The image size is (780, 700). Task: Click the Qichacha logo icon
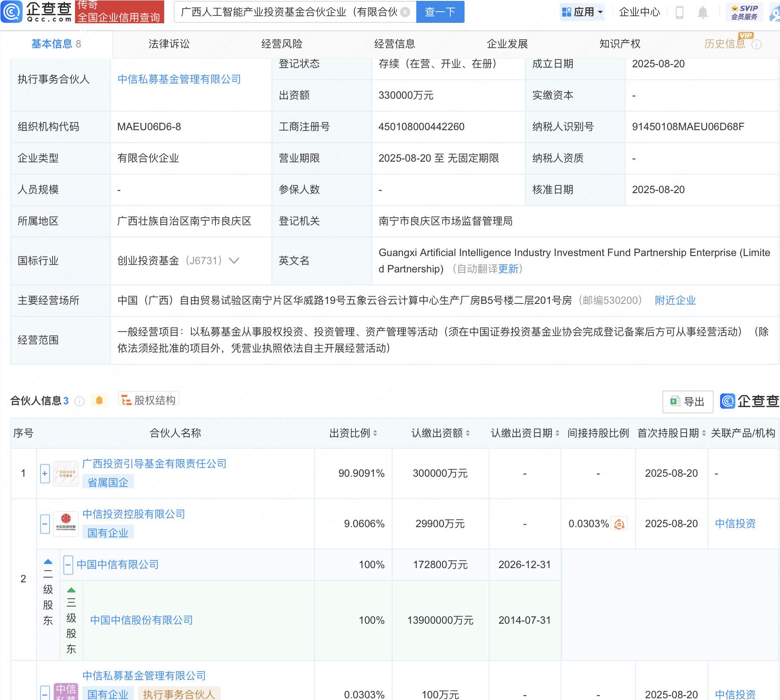pyautogui.click(x=12, y=12)
